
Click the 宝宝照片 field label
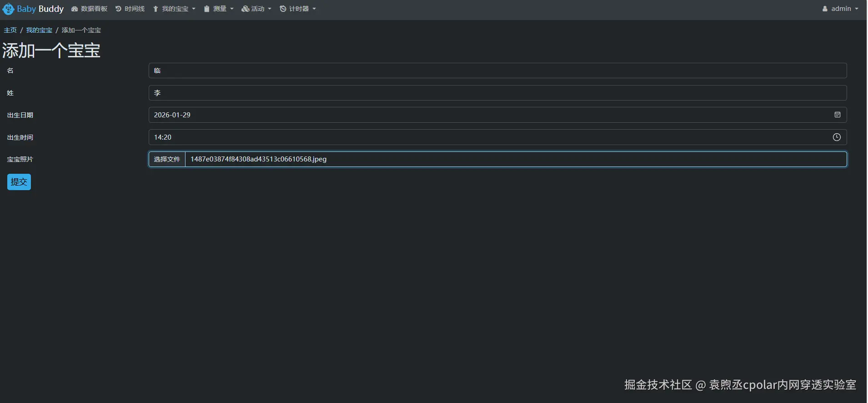[x=20, y=160]
